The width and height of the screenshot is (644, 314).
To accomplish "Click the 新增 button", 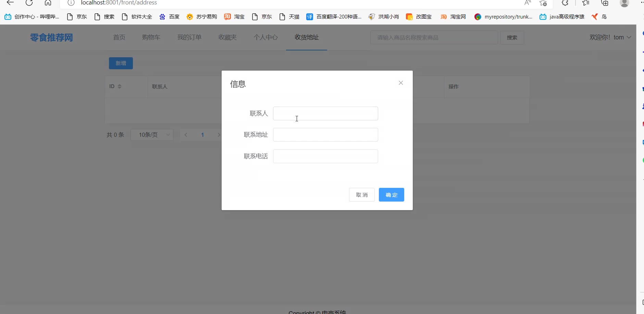I will click(x=121, y=63).
